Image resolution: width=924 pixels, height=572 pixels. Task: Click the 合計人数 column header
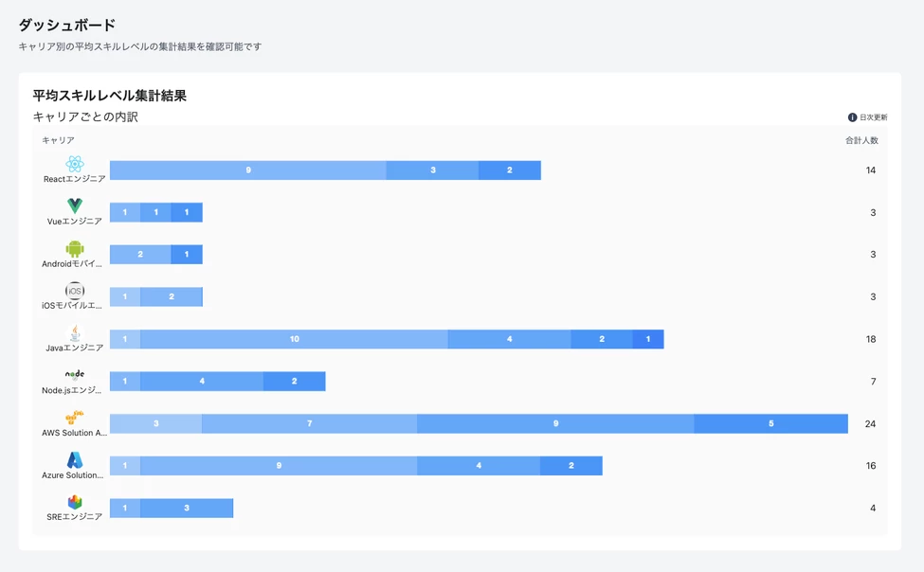(x=861, y=140)
